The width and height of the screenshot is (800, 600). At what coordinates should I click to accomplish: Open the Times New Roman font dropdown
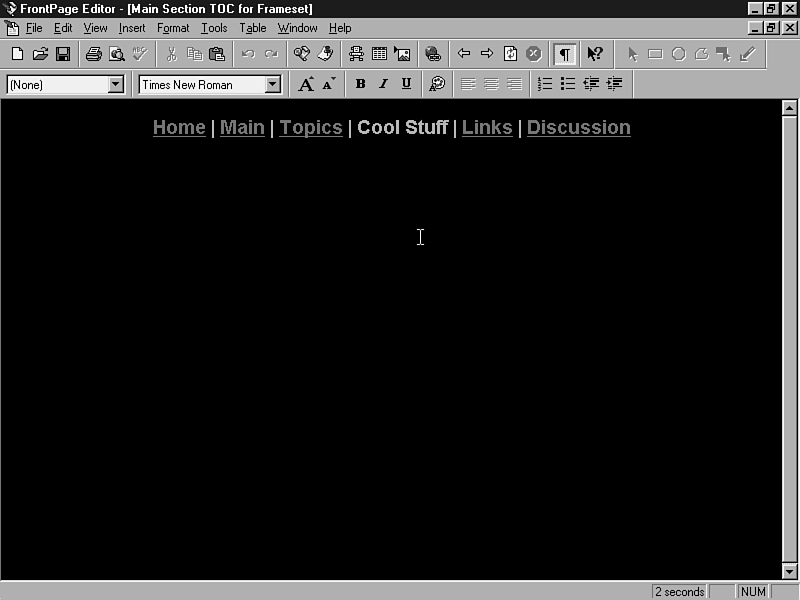(x=272, y=85)
